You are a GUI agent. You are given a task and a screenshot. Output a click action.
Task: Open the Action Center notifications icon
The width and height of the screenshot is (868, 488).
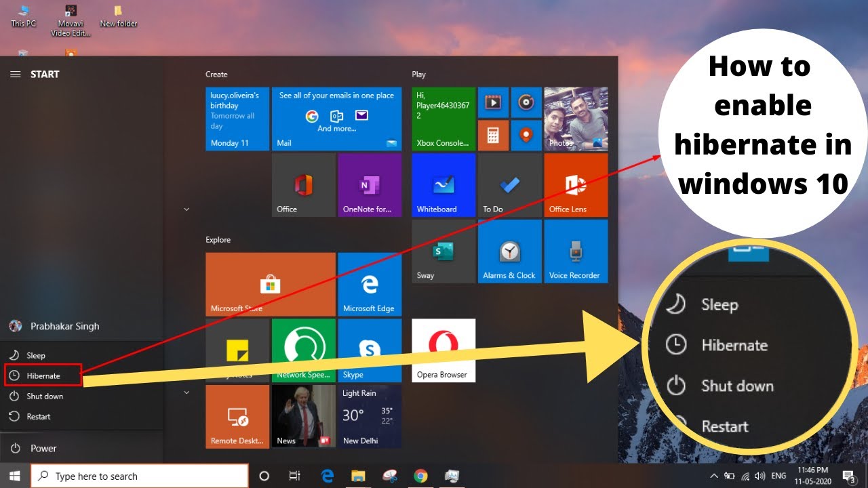pos(848,476)
